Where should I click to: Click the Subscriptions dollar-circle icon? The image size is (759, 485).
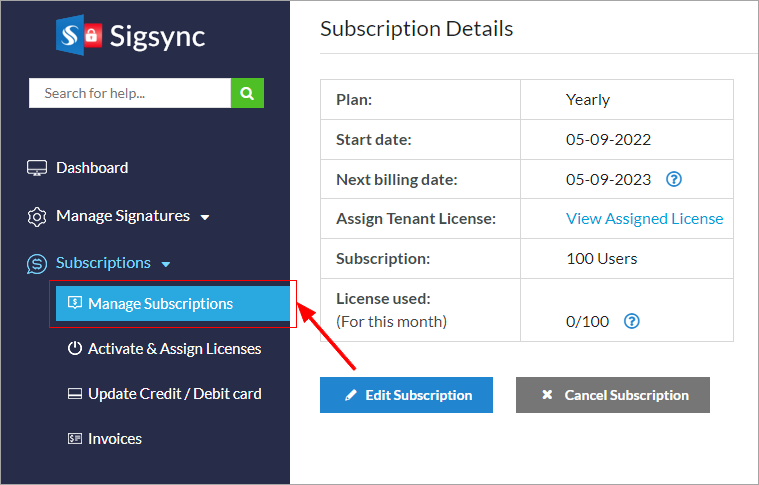37,263
